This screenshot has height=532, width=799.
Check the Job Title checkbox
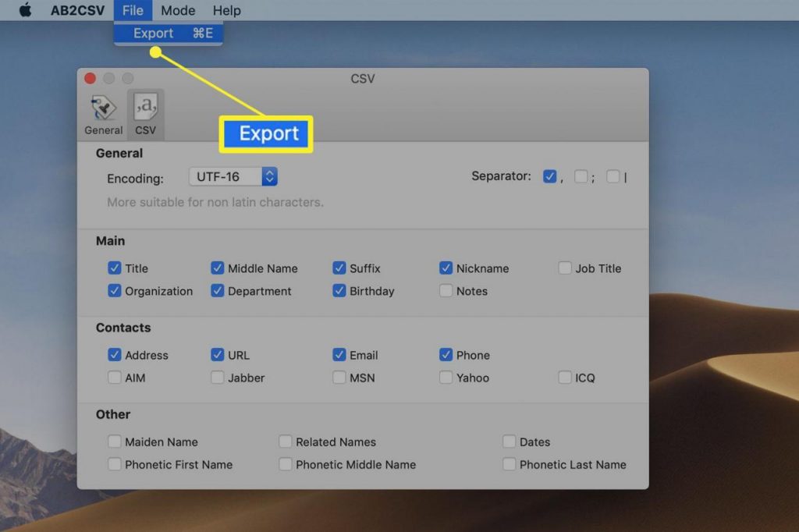coord(565,268)
